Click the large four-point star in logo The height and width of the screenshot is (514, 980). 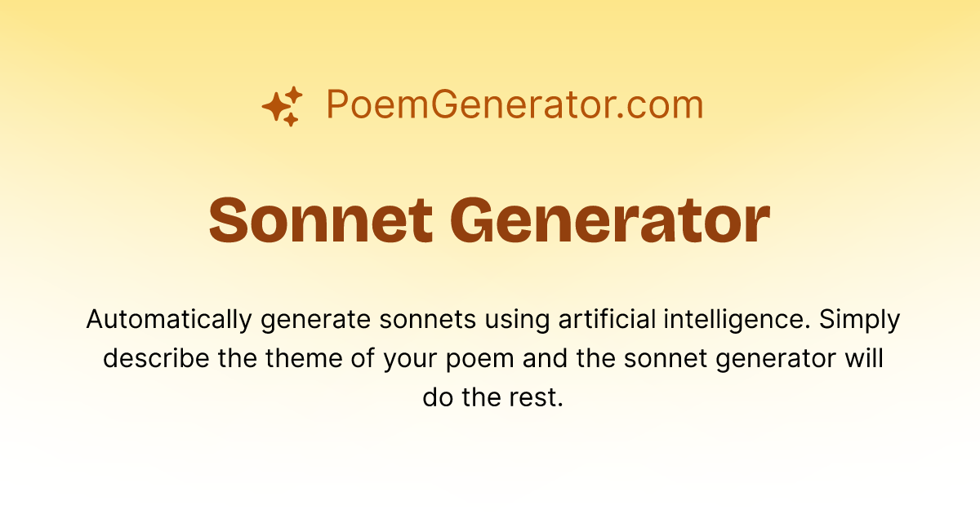(x=275, y=106)
